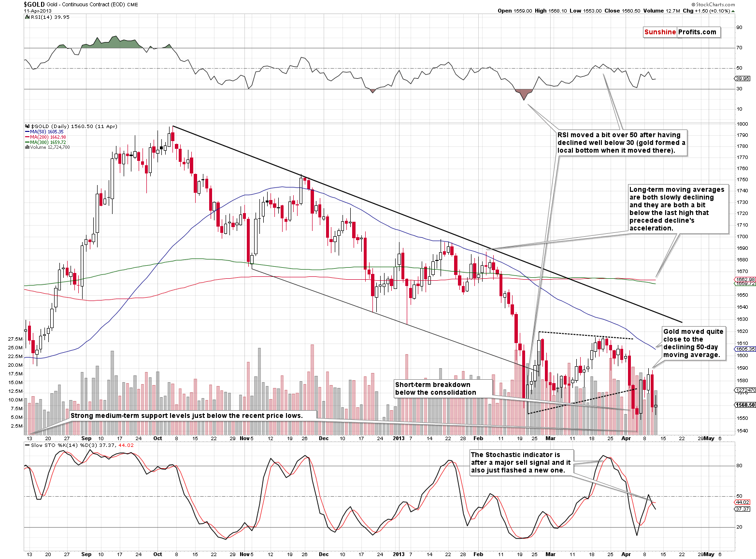The height and width of the screenshot is (559, 756).
Task: Click the 1700 price axis label
Action: pyautogui.click(x=742, y=236)
